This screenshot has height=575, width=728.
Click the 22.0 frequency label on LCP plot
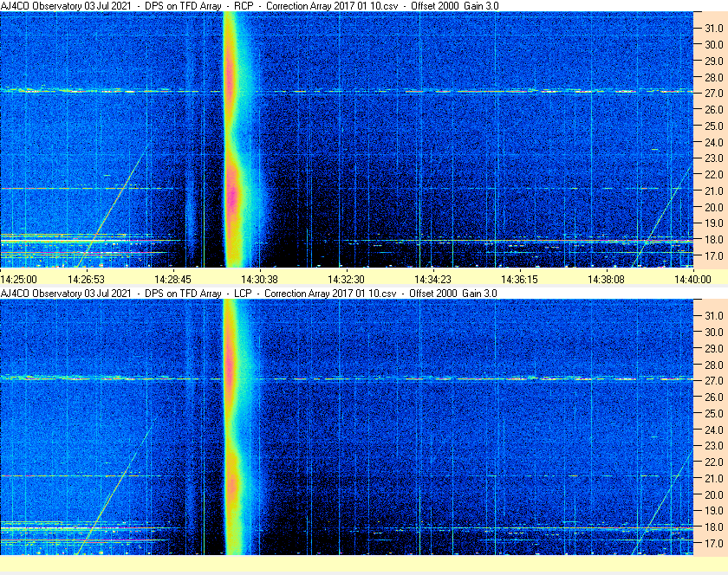tap(714, 462)
